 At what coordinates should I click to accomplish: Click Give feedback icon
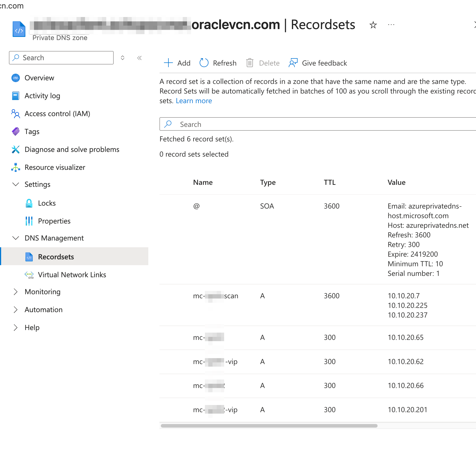pyautogui.click(x=293, y=63)
